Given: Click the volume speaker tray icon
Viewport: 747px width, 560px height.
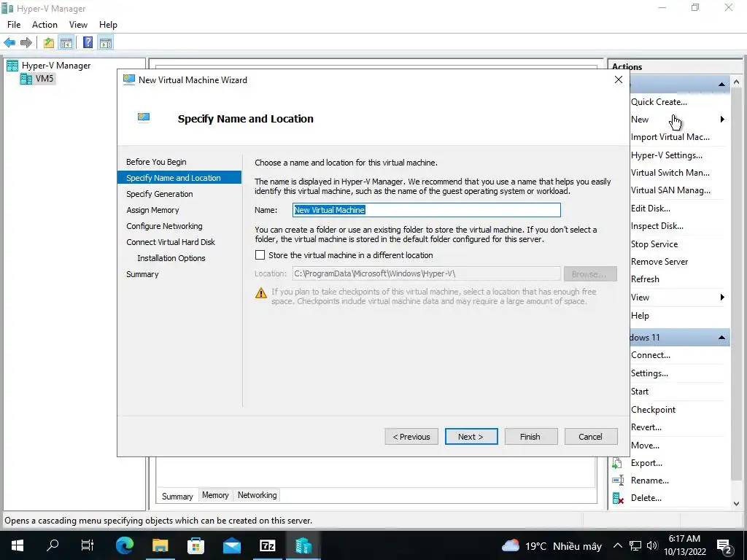Looking at the screenshot, I should 652,545.
